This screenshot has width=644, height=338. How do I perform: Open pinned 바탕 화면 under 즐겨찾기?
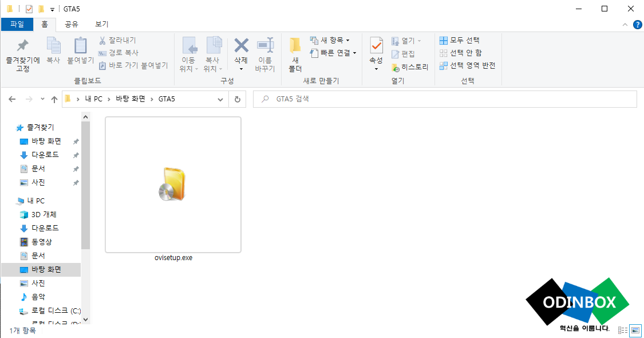[x=46, y=141]
